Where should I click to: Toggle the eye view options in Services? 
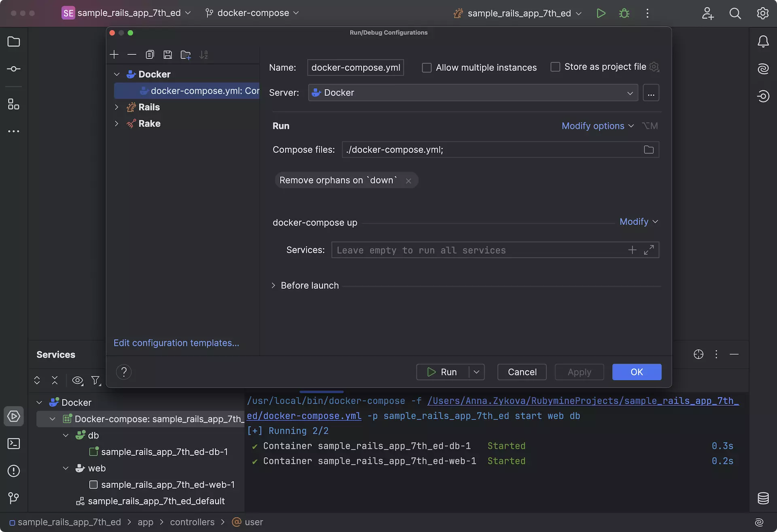point(77,380)
